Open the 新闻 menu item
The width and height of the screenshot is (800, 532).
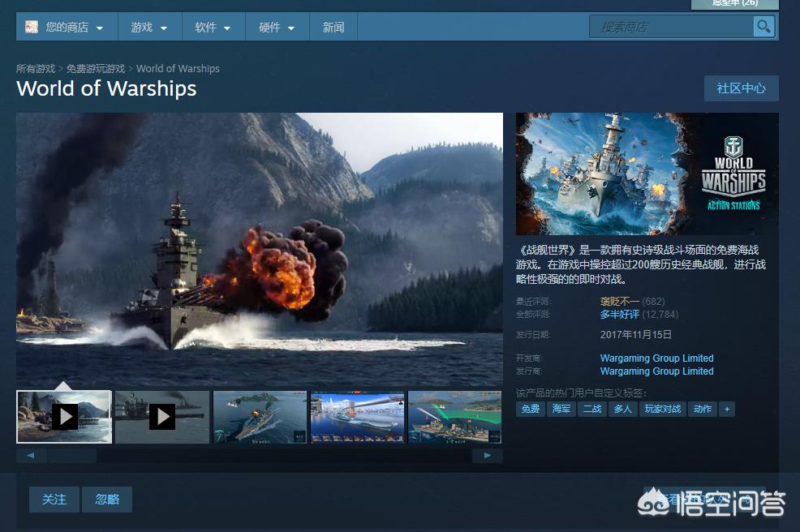333,27
